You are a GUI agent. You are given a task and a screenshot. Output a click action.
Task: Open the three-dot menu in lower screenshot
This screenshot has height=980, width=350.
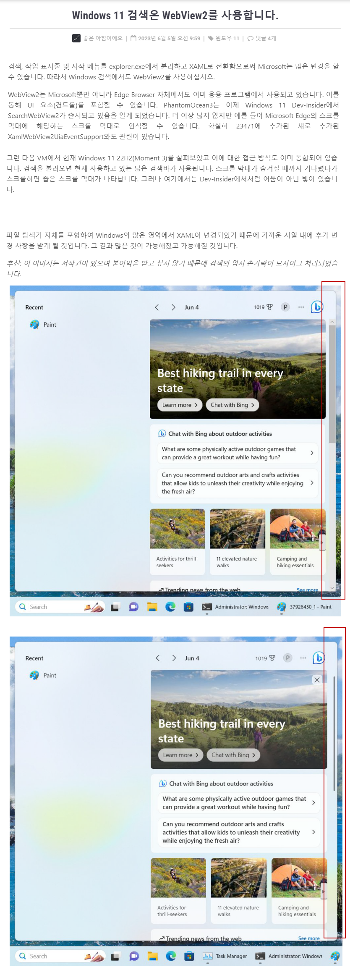point(303,658)
